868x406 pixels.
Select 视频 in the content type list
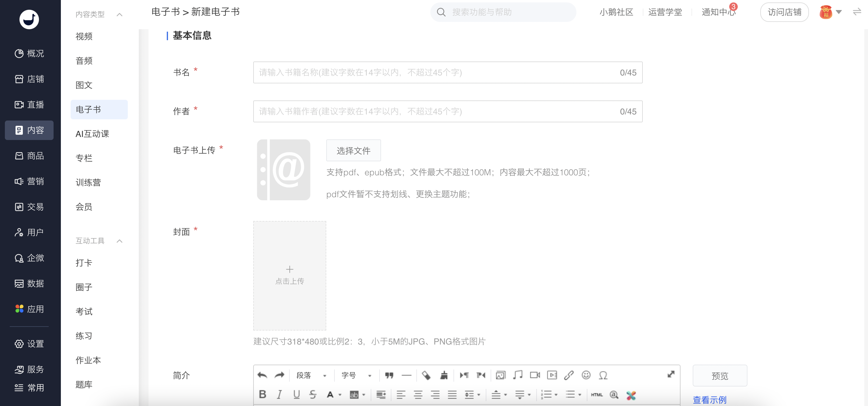[x=84, y=37]
